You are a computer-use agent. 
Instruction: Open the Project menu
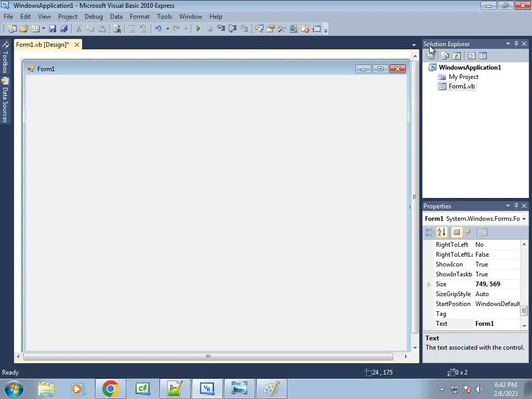[68, 16]
